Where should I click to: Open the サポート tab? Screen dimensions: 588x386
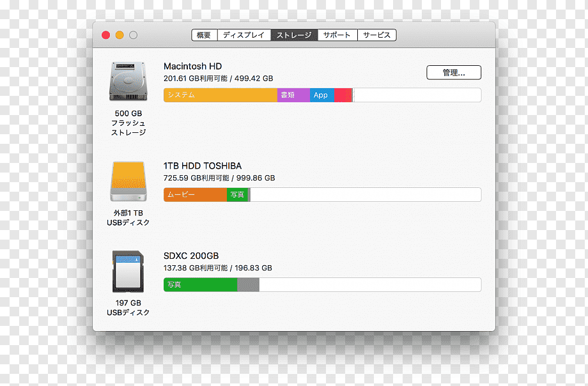[337, 35]
